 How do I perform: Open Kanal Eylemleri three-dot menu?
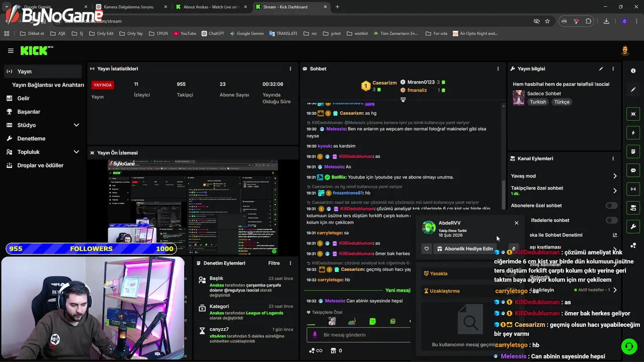pos(613,158)
